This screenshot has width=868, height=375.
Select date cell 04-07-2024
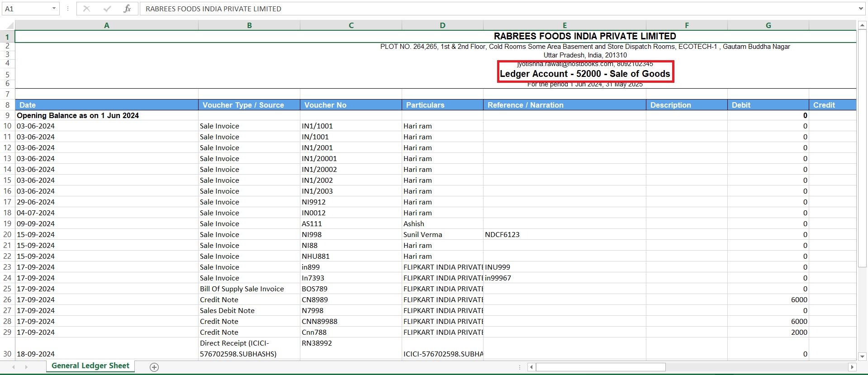pyautogui.click(x=107, y=213)
